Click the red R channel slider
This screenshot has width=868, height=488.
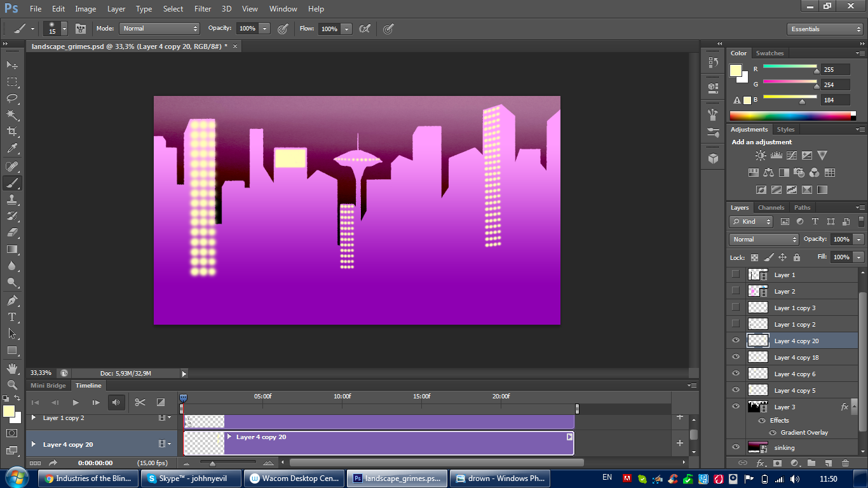pyautogui.click(x=790, y=67)
